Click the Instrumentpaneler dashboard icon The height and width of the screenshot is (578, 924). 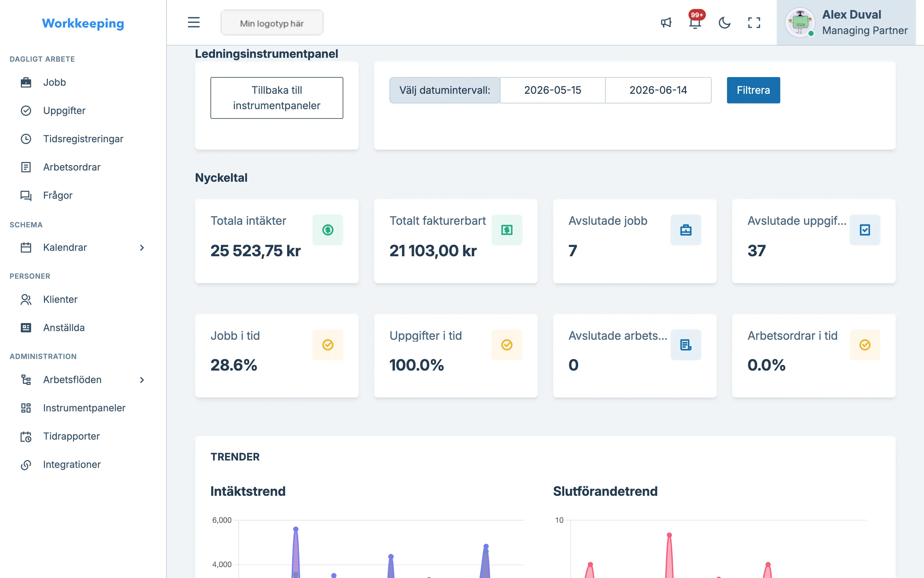tap(26, 408)
